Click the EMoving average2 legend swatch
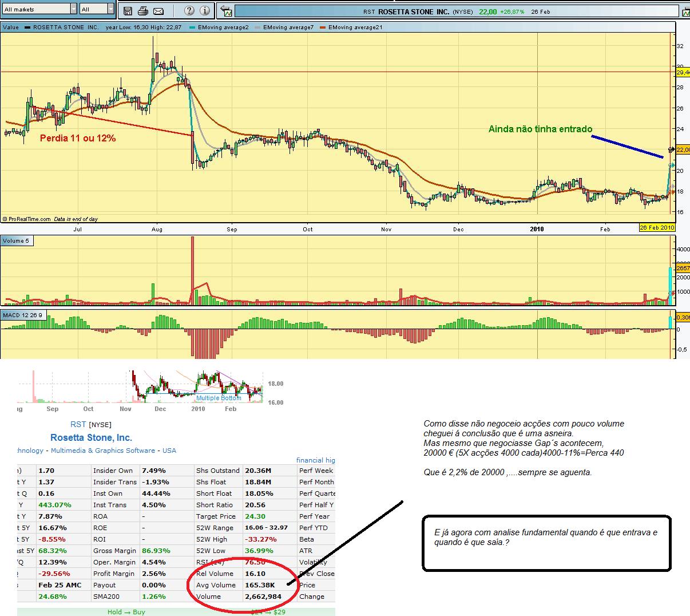The width and height of the screenshot is (690, 616). pyautogui.click(x=192, y=27)
